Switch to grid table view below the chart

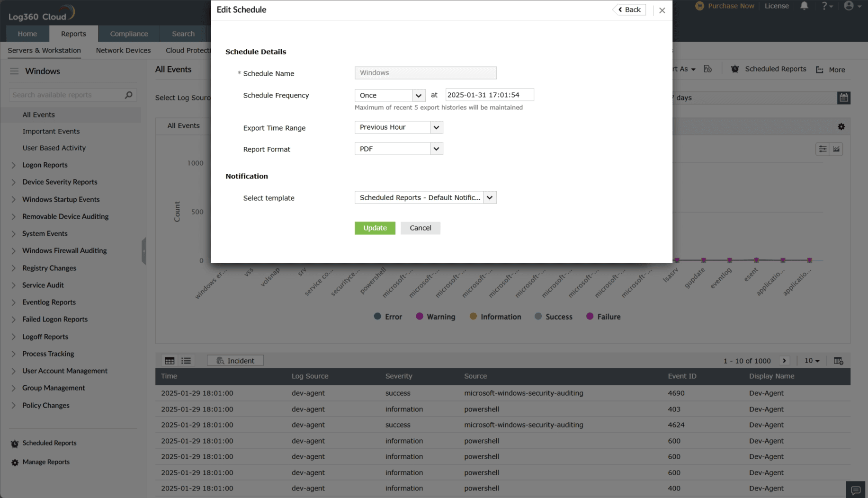169,360
